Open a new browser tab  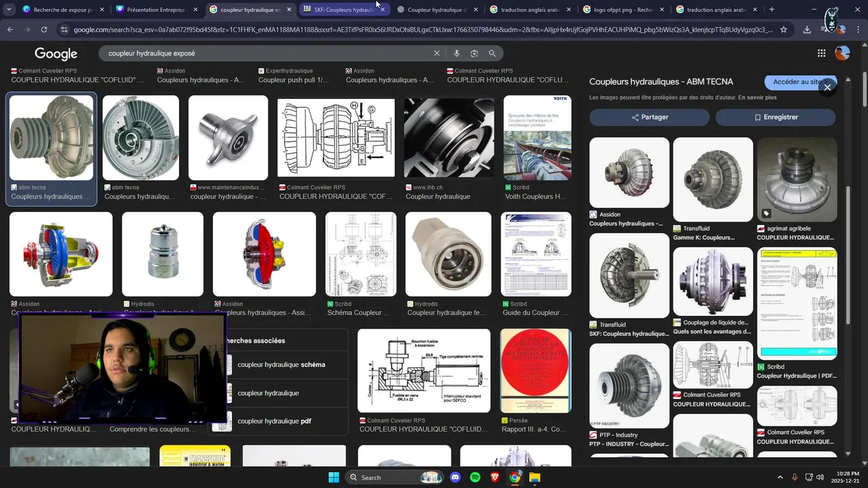(x=772, y=9)
